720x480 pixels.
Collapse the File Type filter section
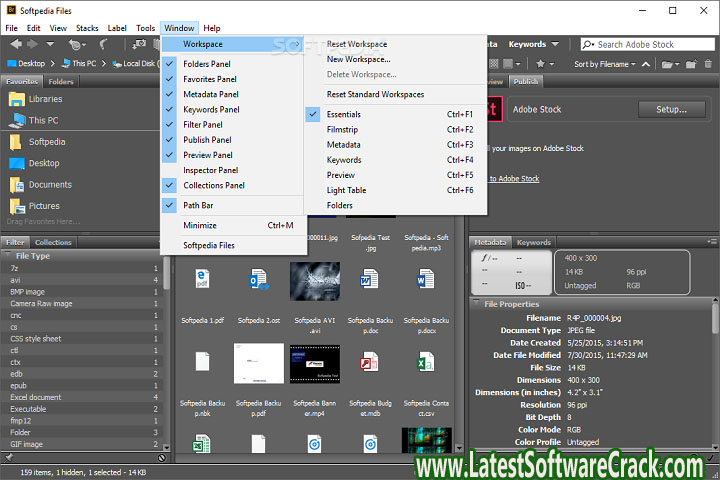pyautogui.click(x=8, y=256)
